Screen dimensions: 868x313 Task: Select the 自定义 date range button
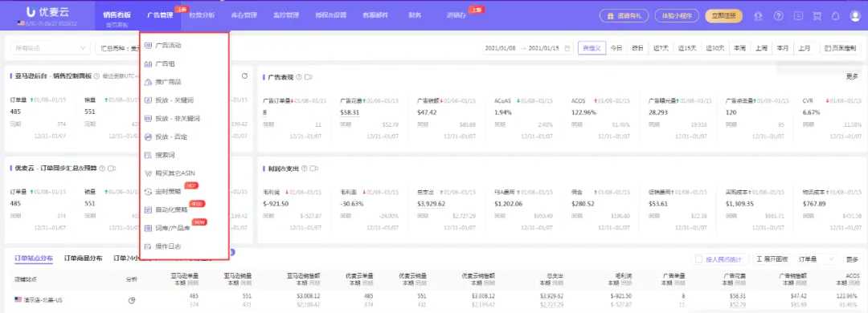tap(592, 48)
